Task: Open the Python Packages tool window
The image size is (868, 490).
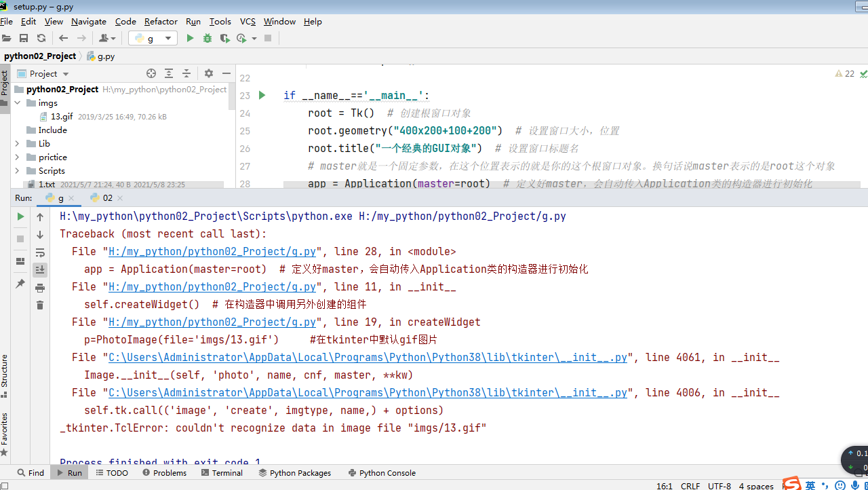Action: pos(295,473)
